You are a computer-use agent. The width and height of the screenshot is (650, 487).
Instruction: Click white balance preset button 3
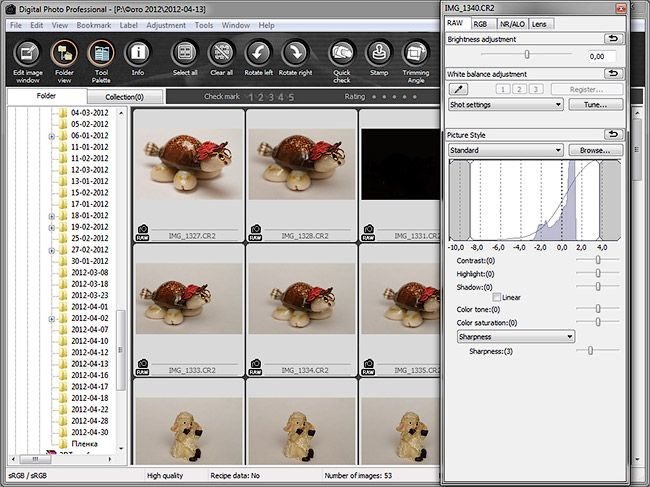click(536, 89)
